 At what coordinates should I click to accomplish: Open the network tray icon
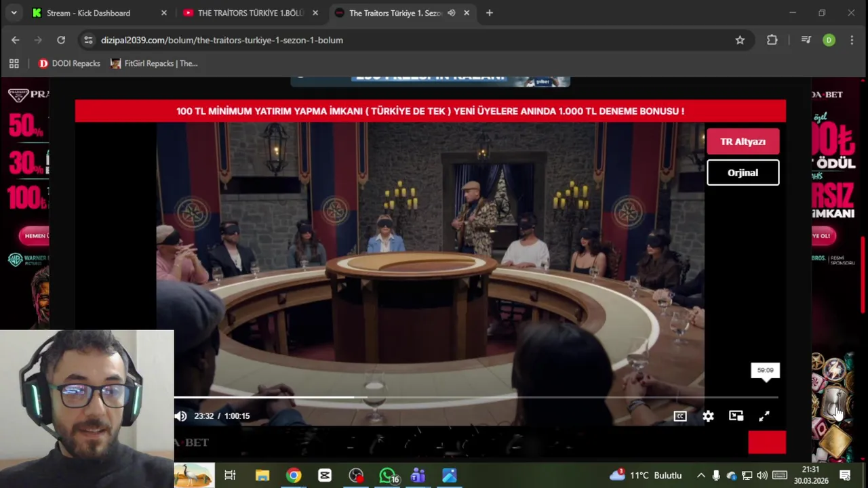click(747, 476)
